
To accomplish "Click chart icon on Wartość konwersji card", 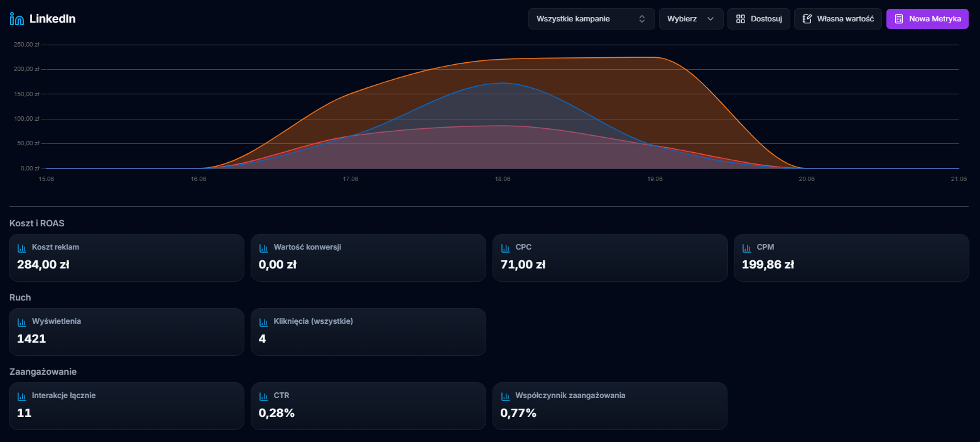I will (264, 248).
